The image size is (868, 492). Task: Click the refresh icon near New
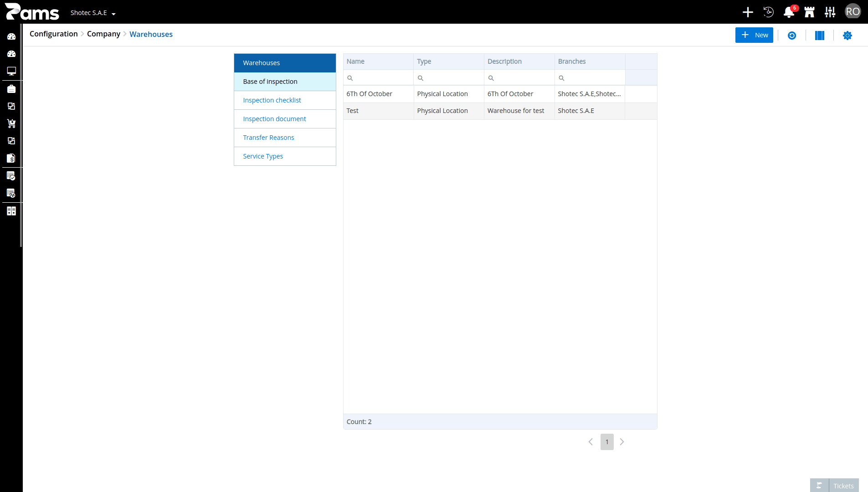point(792,36)
